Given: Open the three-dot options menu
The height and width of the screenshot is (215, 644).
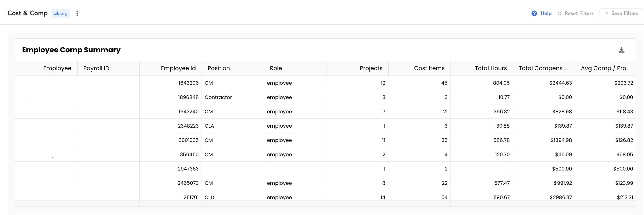Looking at the screenshot, I should tap(77, 13).
